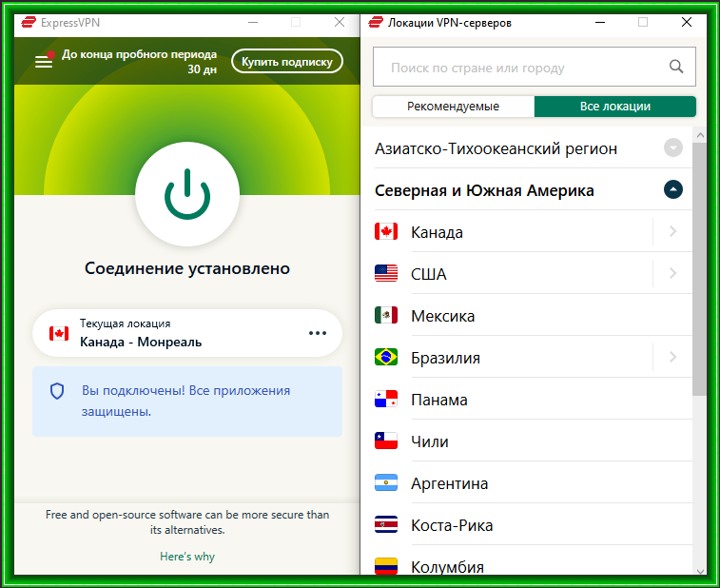
Task: Click the scrollbar up arrow in locations list
Action: coord(700,135)
